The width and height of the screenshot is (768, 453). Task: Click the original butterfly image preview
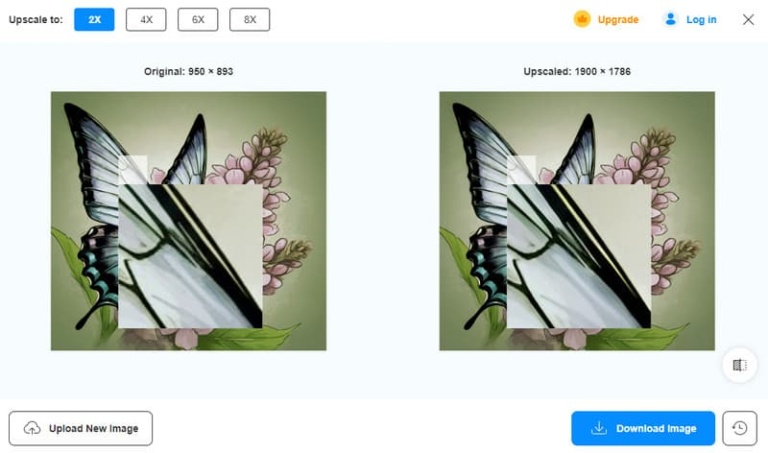coord(189,221)
